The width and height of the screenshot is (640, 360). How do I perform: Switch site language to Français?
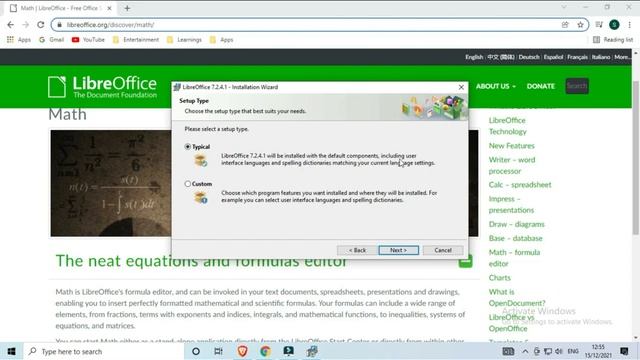coord(577,57)
